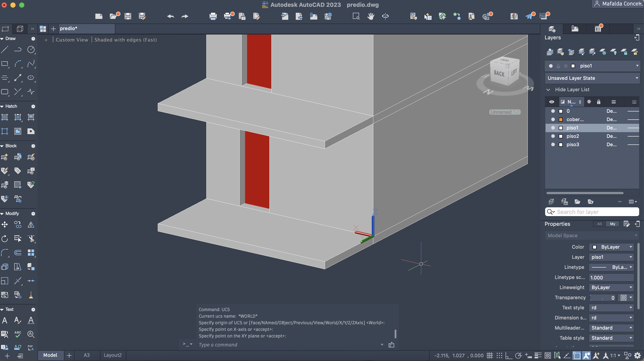Select the Line draw tool
The width and height of the screenshot is (644, 361).
5,49
